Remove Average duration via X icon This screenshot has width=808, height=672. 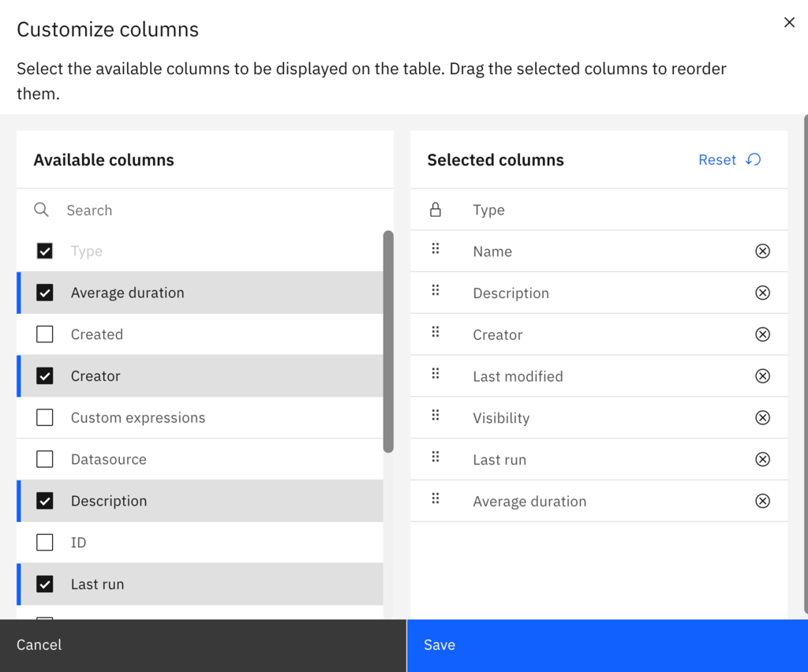coord(762,501)
